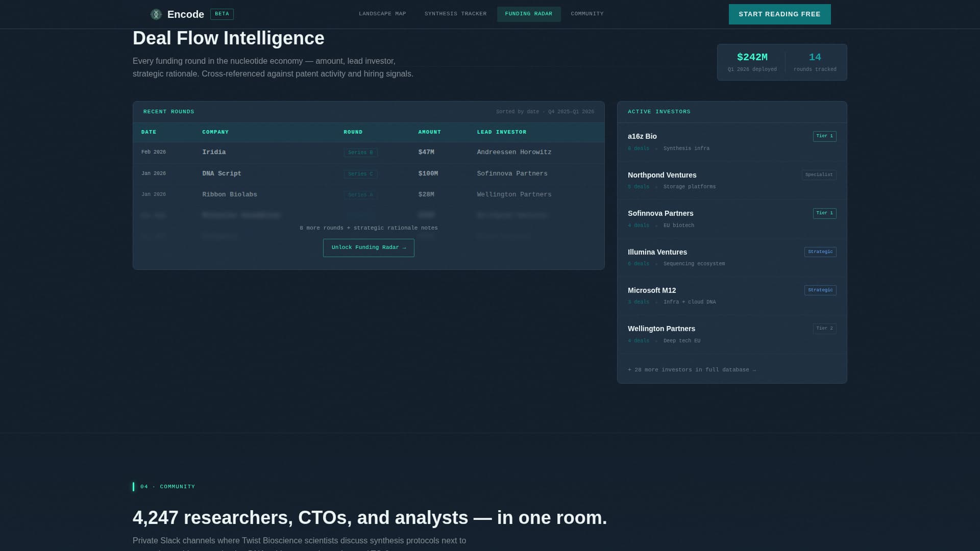Screen dimensions: 980x551
Task: Click Sofinnova Partners cell in DNA Script row
Action: (512, 174)
